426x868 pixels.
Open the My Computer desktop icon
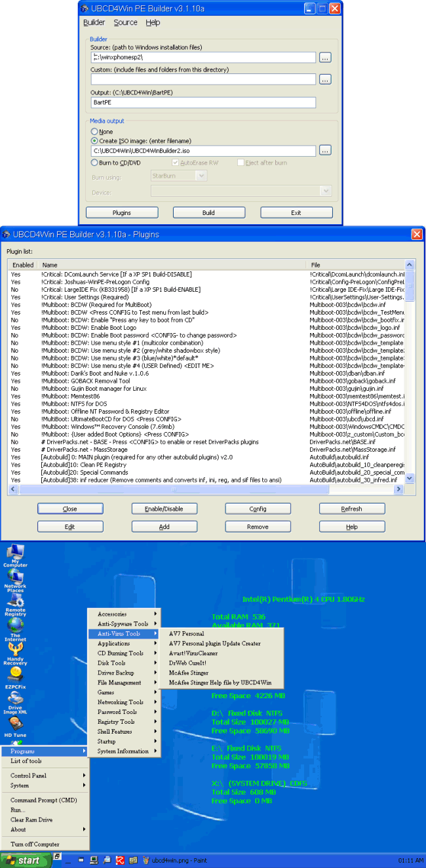[x=15, y=555]
